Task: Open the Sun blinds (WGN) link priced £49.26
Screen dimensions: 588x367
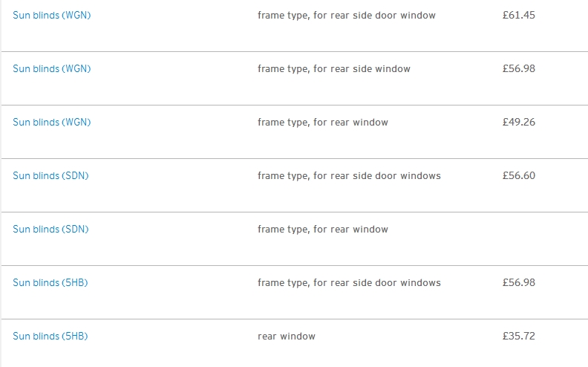Action: pos(52,123)
